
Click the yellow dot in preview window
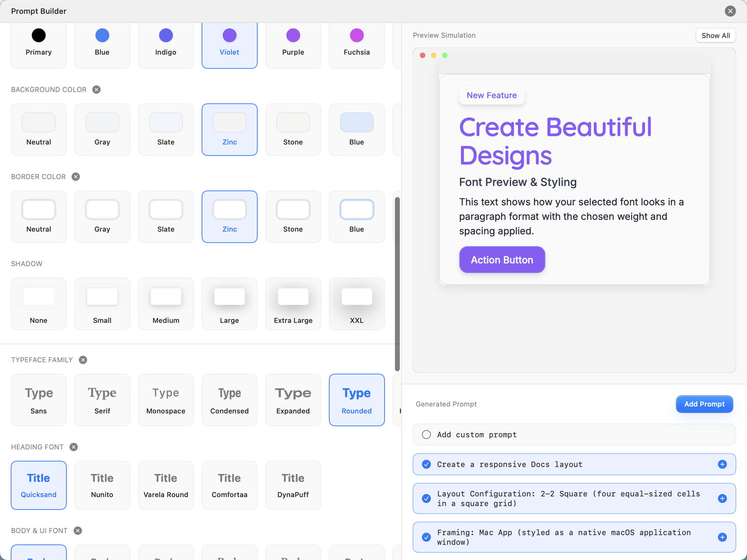(x=434, y=55)
